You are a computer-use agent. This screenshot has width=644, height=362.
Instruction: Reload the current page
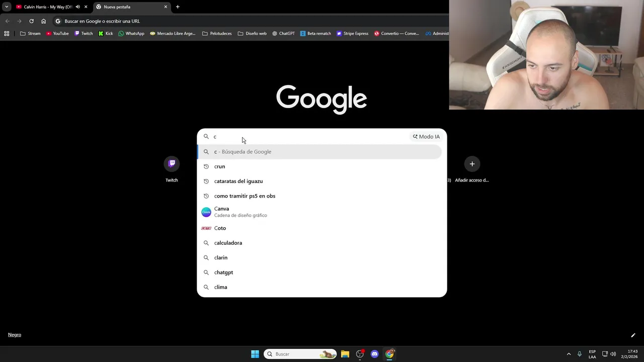click(31, 21)
